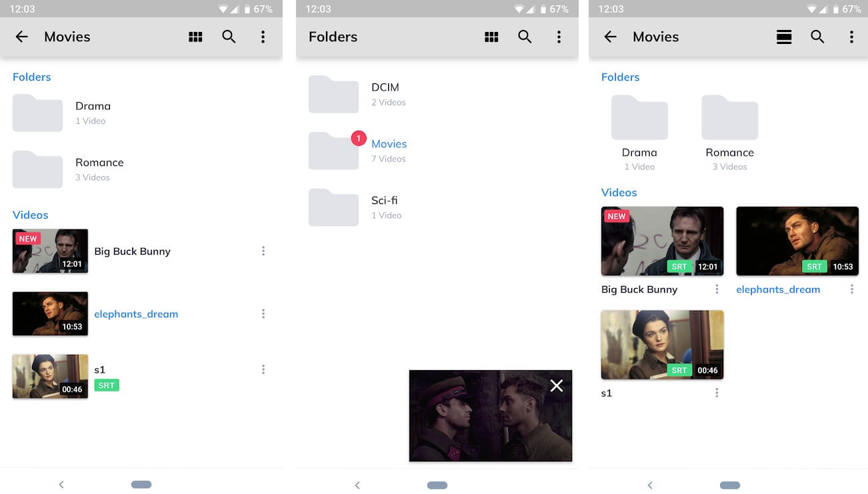Open options for elephants_dream grid card
Screen dimensions: 868x494
[852, 289]
